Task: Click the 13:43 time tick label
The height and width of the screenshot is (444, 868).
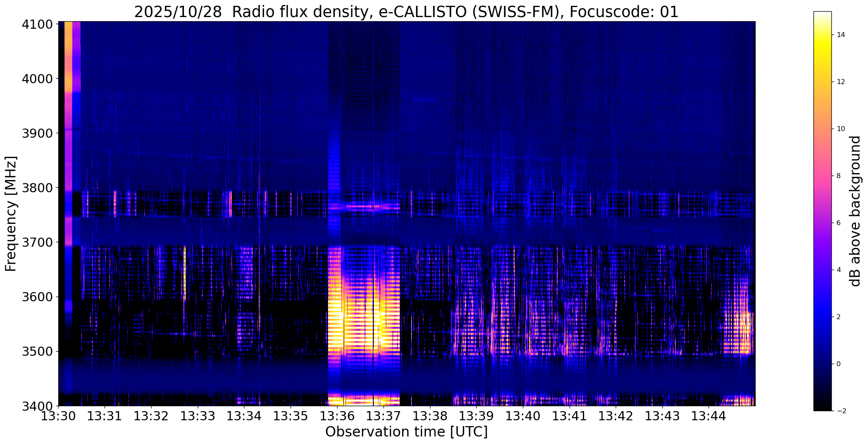Action: pyautogui.click(x=663, y=416)
